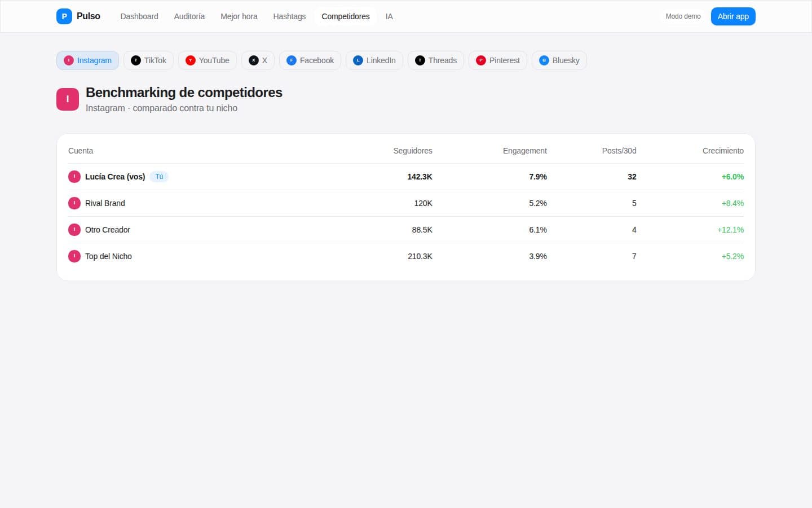Open the Dashboard nav item
Viewport: 812px width, 508px height.
point(139,16)
